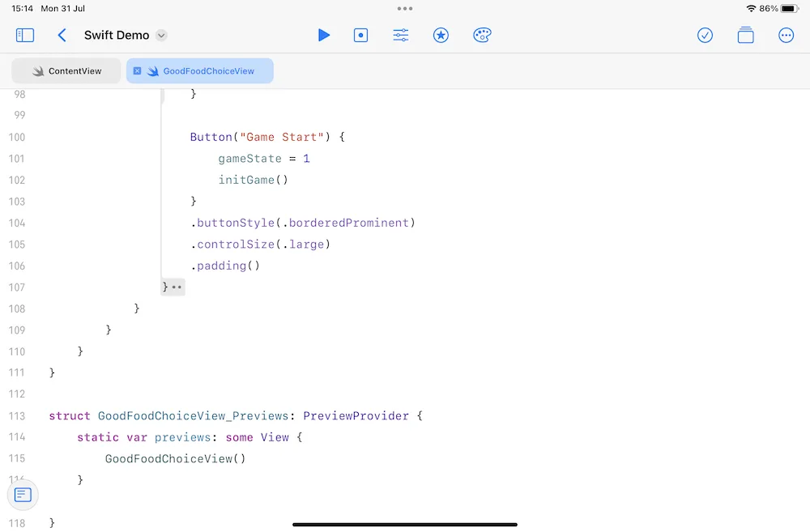Viewport: 810px width, 532px height.
Task: Click GoodFoodChoiceView() on line 115
Action: coord(175,458)
